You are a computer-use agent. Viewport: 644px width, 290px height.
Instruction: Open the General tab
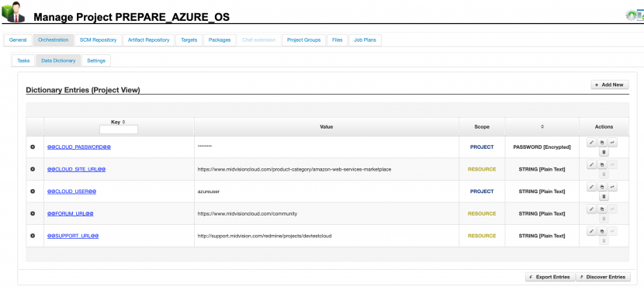tap(18, 40)
